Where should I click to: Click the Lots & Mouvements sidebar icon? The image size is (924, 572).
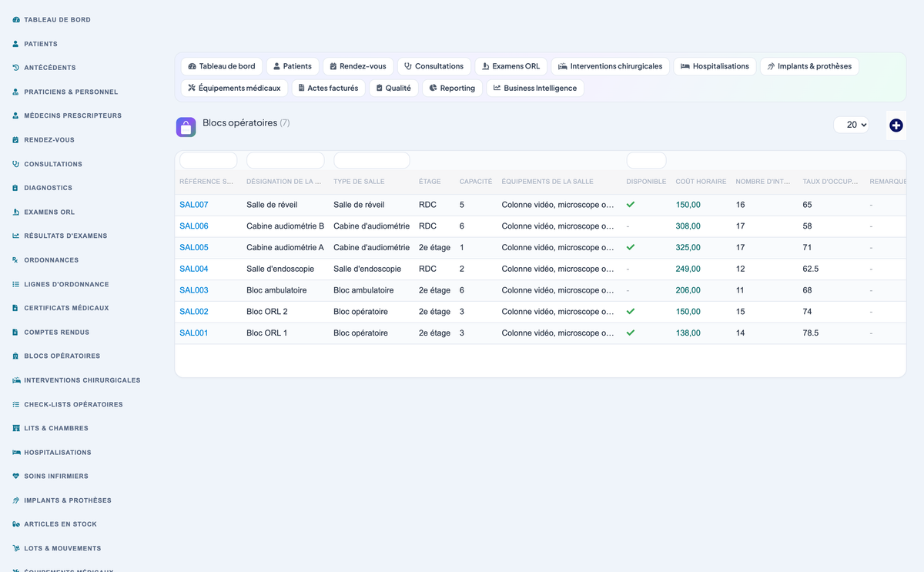[16, 549]
